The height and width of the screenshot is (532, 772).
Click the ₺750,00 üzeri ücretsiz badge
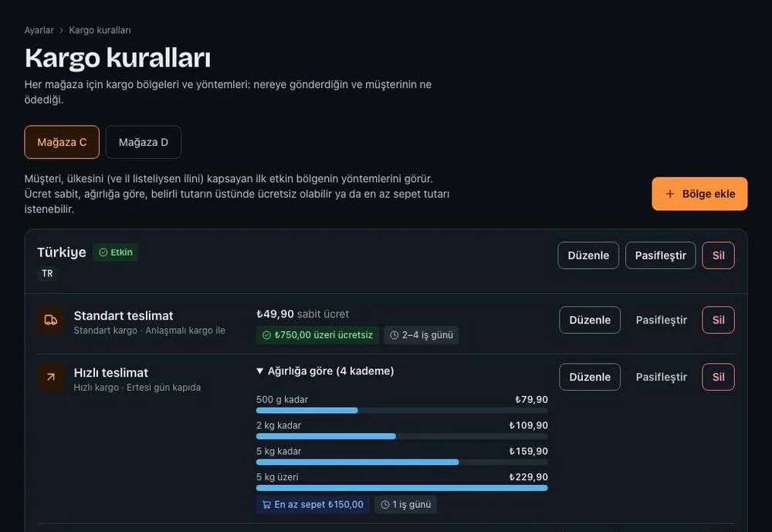pyautogui.click(x=317, y=335)
